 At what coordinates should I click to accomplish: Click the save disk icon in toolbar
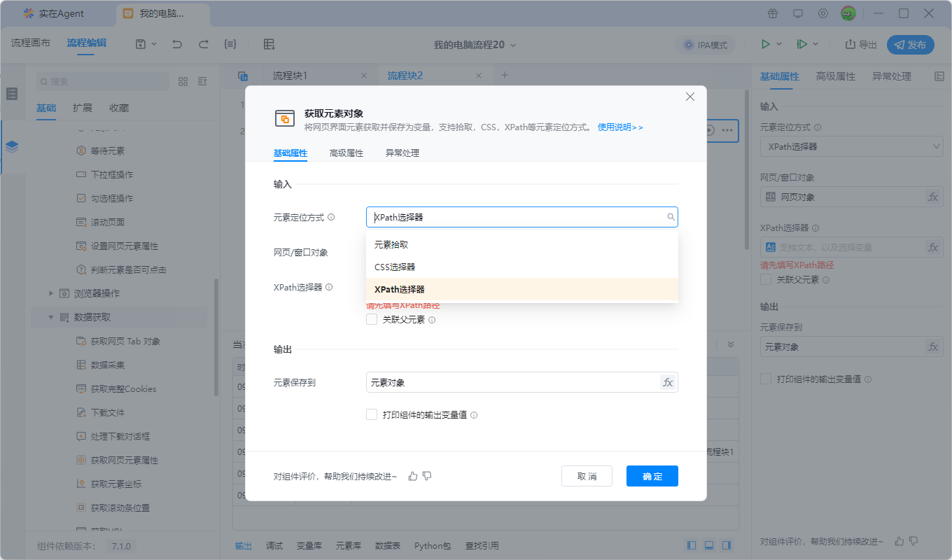(141, 44)
